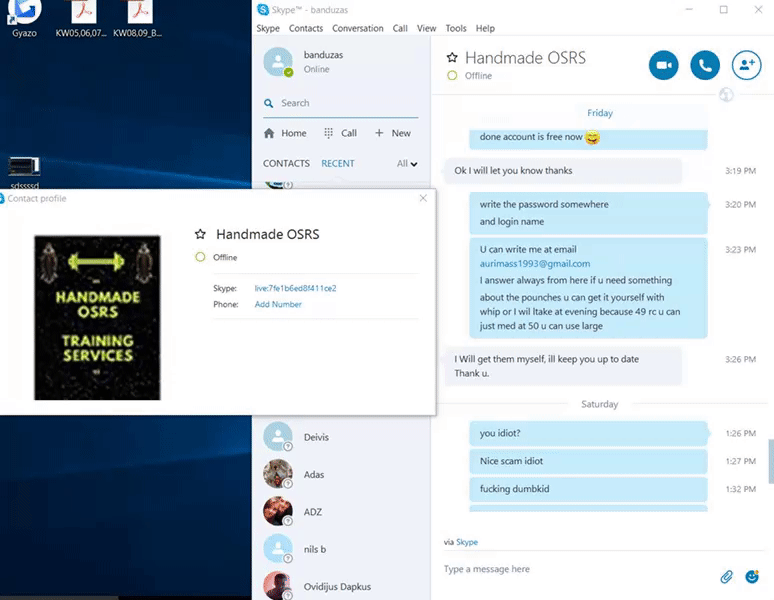The width and height of the screenshot is (774, 600).
Task: Start a video call with Handmade OSRS
Action: [663, 65]
